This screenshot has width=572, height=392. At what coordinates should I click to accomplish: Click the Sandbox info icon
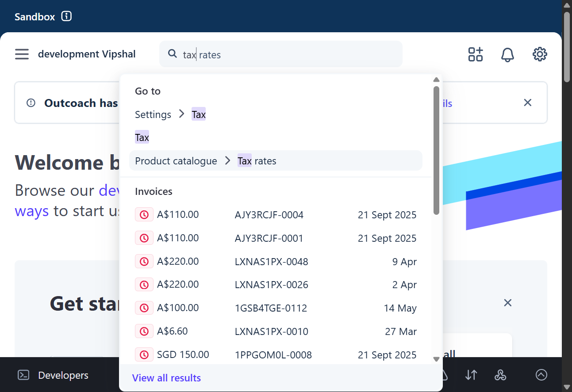point(66,16)
